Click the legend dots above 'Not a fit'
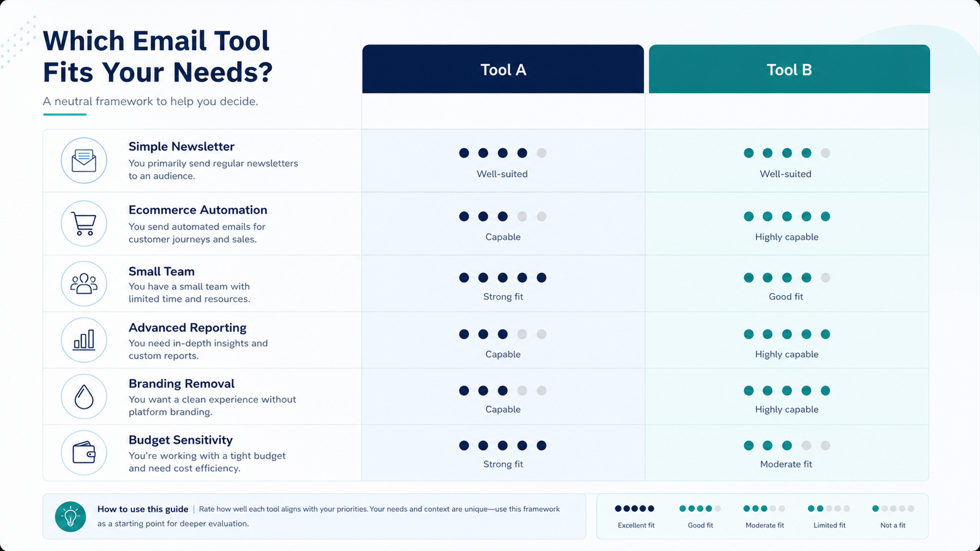The height and width of the screenshot is (551, 980). (x=893, y=508)
